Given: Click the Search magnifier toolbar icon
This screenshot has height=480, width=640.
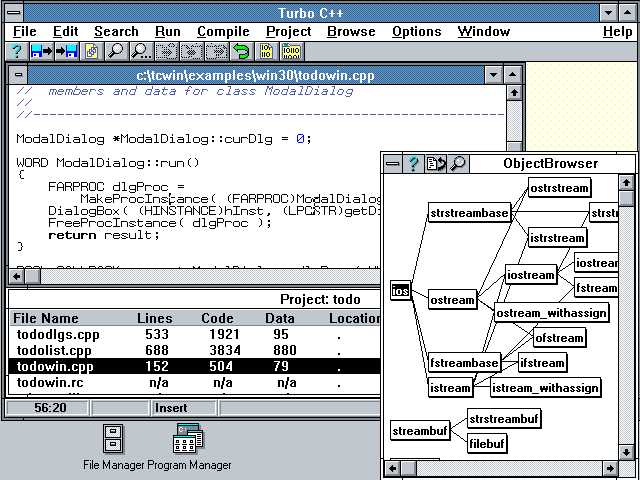Looking at the screenshot, I should [x=116, y=50].
